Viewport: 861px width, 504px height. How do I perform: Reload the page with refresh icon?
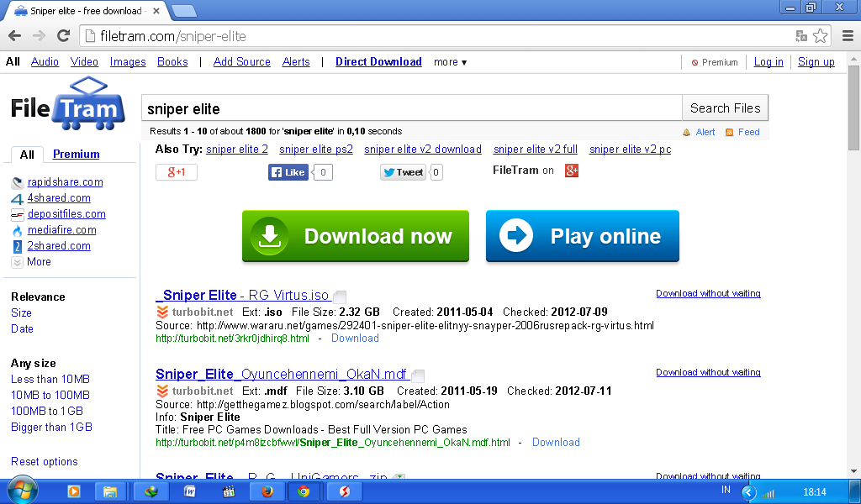pyautogui.click(x=64, y=36)
